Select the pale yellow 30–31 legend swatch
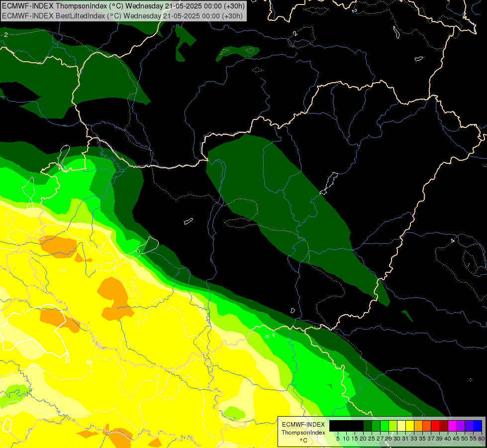Screen dimensions: 487x448 click(x=401, y=426)
